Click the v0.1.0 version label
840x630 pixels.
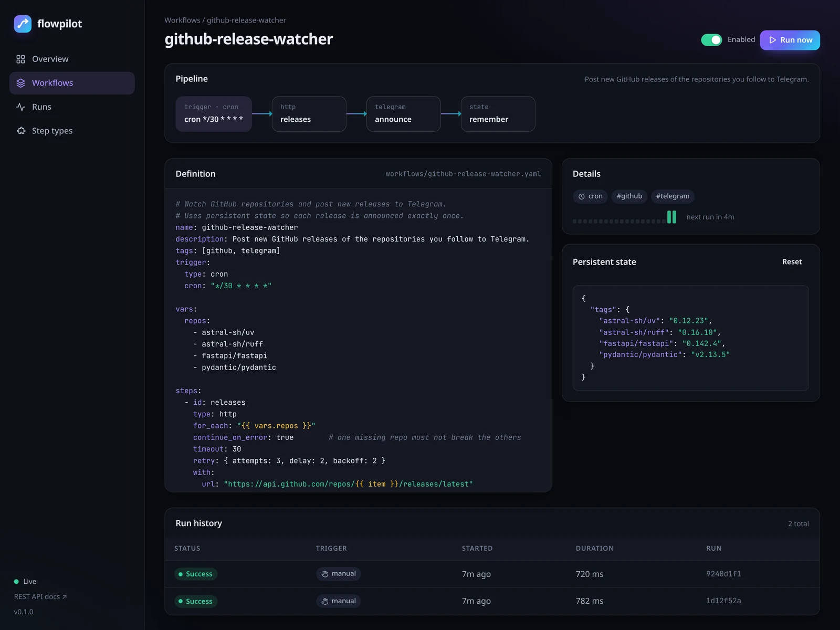click(24, 612)
